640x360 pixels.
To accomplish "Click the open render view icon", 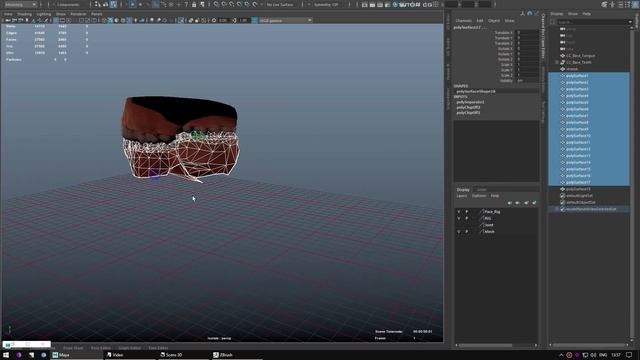I will pyautogui.click(x=364, y=4).
